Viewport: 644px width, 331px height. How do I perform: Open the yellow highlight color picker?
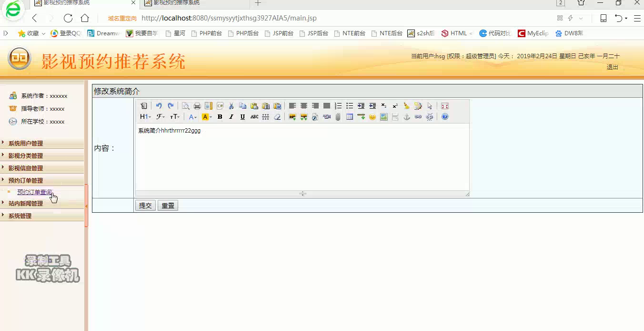[207, 117]
